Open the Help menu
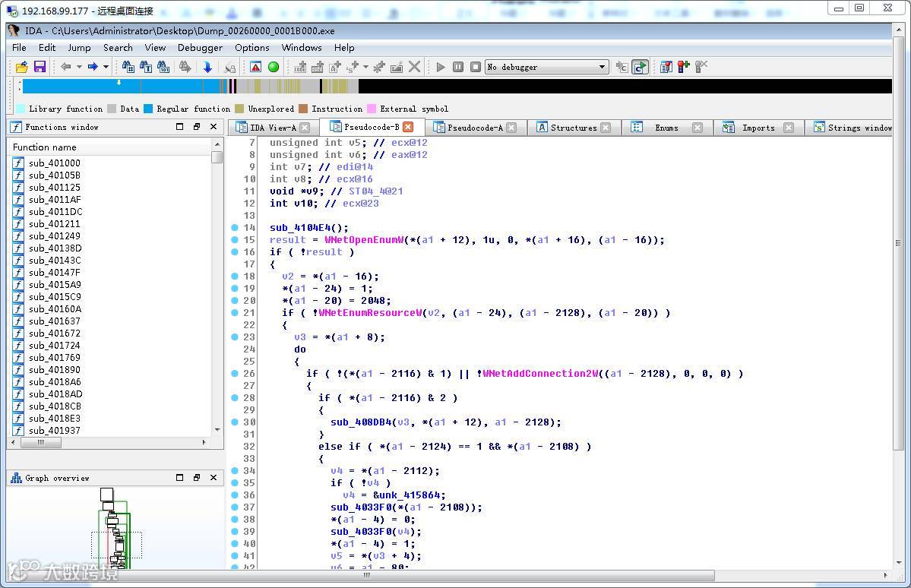The width and height of the screenshot is (911, 588). (344, 48)
